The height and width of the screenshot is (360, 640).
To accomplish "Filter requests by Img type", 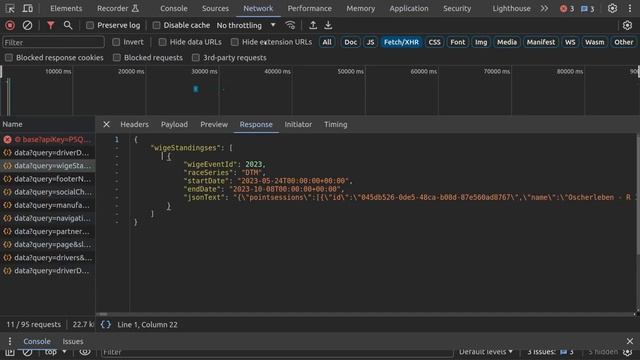I will pyautogui.click(x=481, y=42).
